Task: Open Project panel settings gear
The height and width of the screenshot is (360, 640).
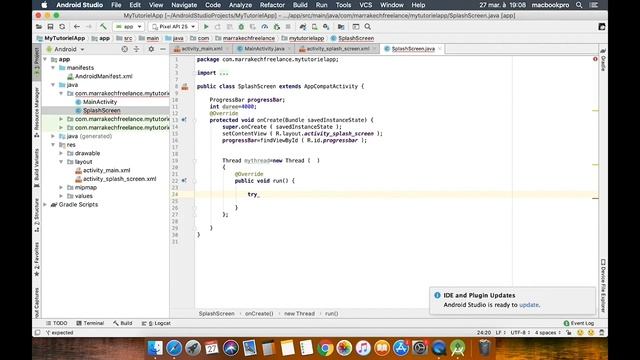Action: tap(151, 49)
